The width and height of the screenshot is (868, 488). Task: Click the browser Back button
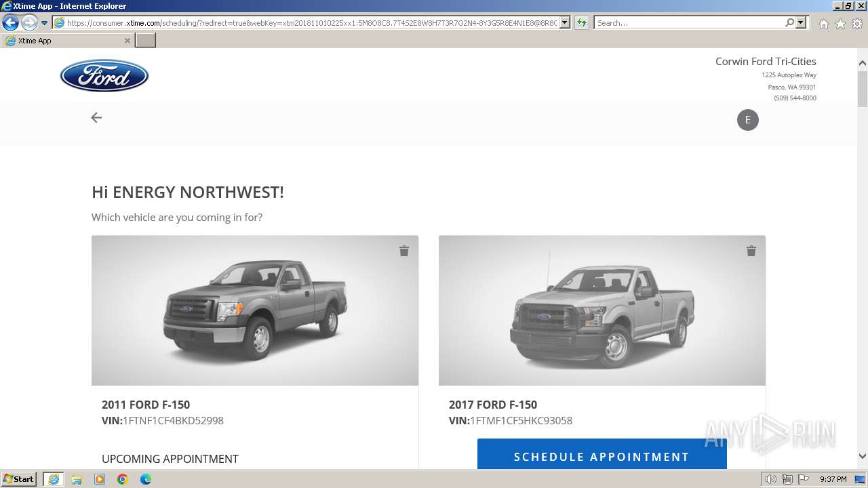[10, 23]
